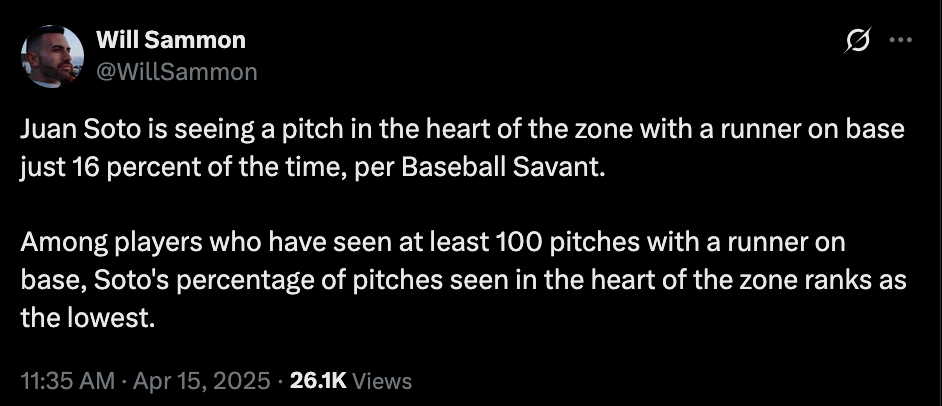Open the Will Sammon display name link
This screenshot has width=942, height=406.
(x=170, y=41)
